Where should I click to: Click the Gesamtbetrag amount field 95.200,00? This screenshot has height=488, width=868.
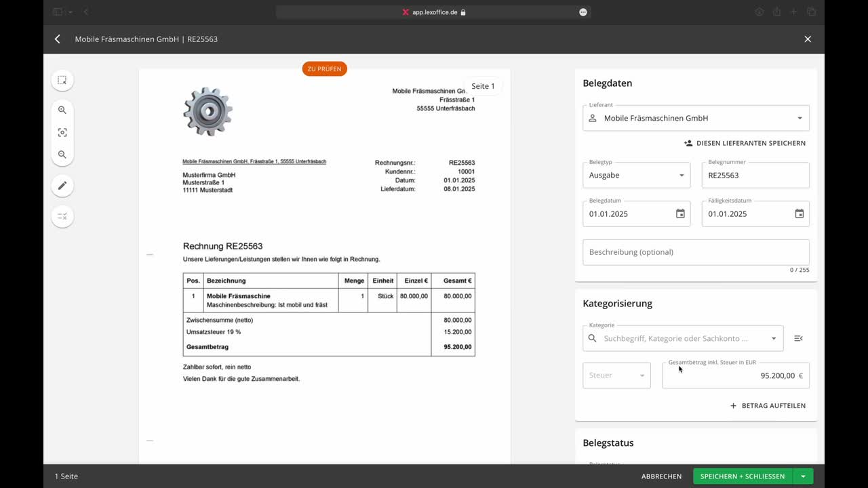click(x=736, y=375)
